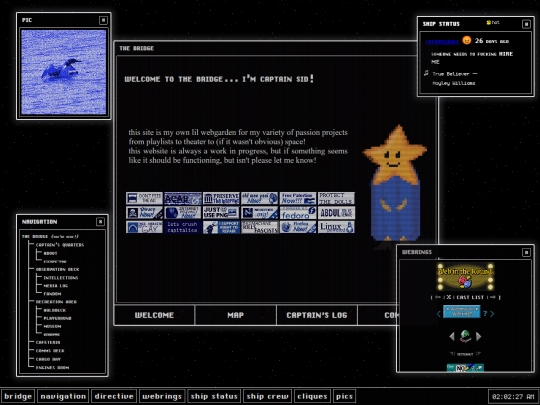Image resolution: width=540 pixels, height=405 pixels.
Task: Click the 'Internet Privacy Now' badge
Action: [x=183, y=212]
